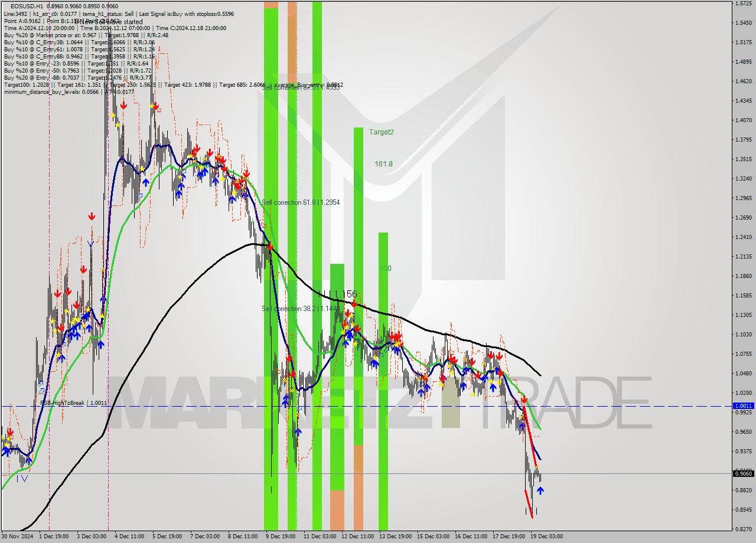Click the '17 Dec 19:00' time axis label
The width and height of the screenshot is (756, 543).
(x=509, y=537)
